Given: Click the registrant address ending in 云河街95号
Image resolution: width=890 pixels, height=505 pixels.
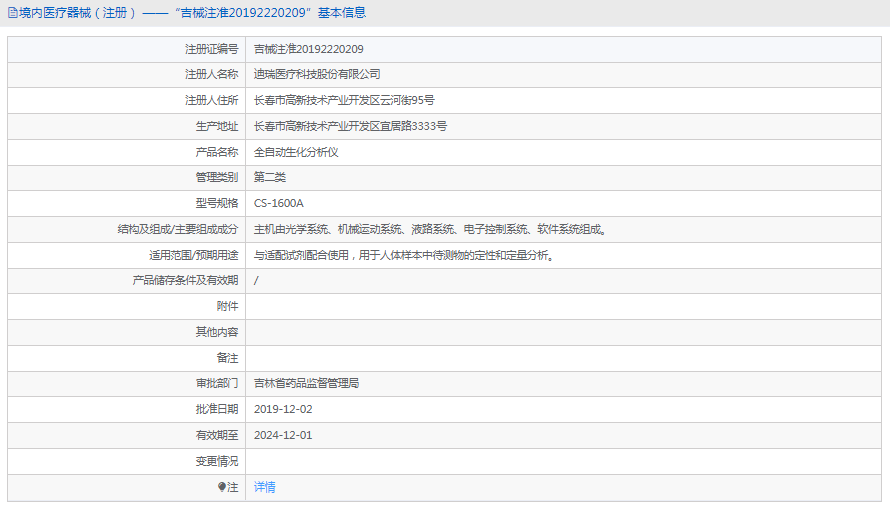Looking at the screenshot, I should tap(344, 100).
